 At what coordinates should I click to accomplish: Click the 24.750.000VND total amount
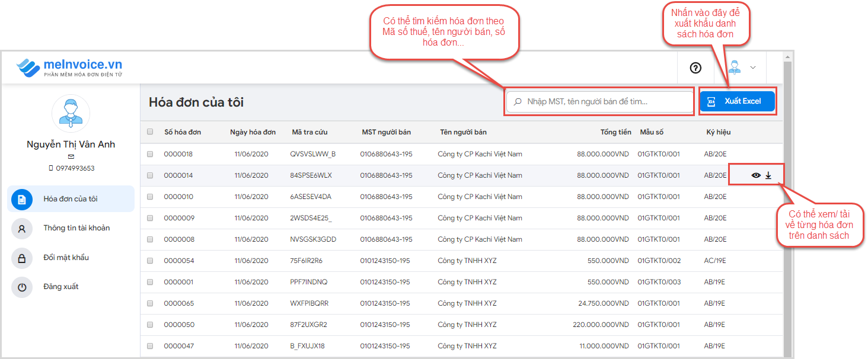pos(604,303)
